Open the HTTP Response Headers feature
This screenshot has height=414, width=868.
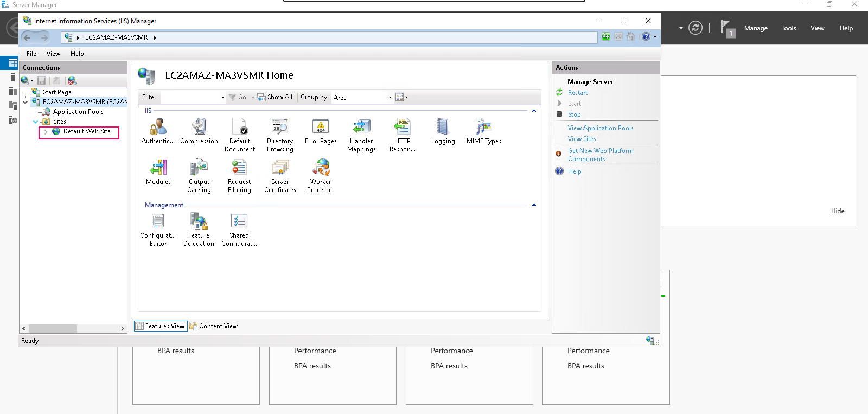[402, 135]
